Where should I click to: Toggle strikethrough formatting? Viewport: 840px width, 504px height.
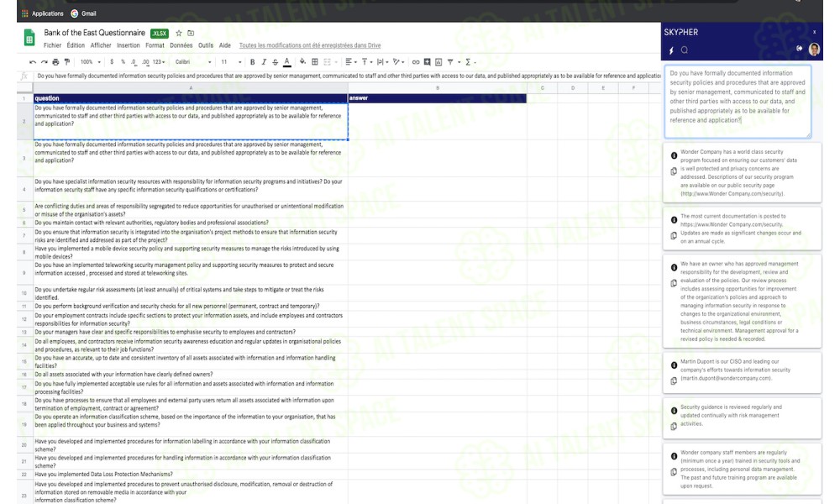click(275, 62)
